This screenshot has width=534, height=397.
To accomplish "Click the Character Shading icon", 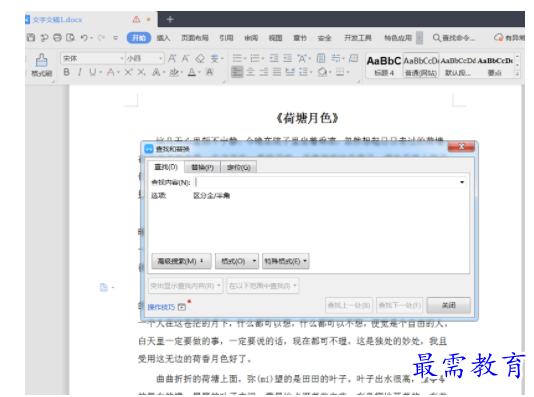I will coord(209,72).
